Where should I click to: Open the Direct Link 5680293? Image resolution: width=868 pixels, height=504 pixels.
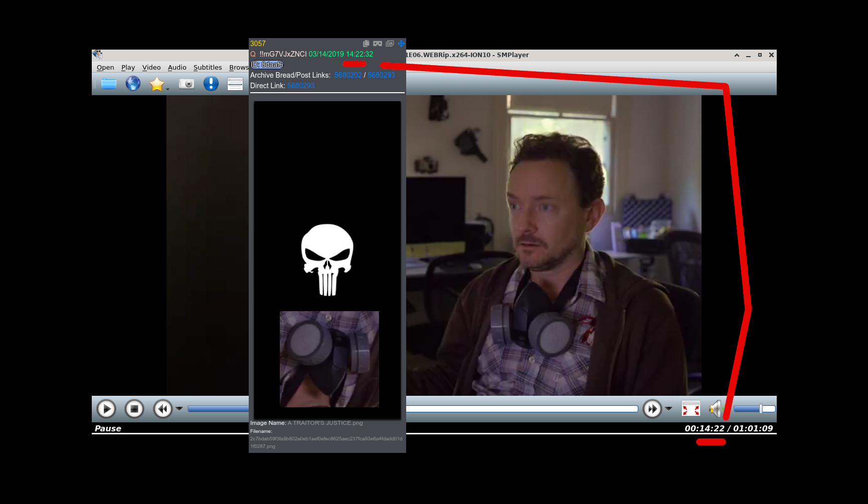301,86
